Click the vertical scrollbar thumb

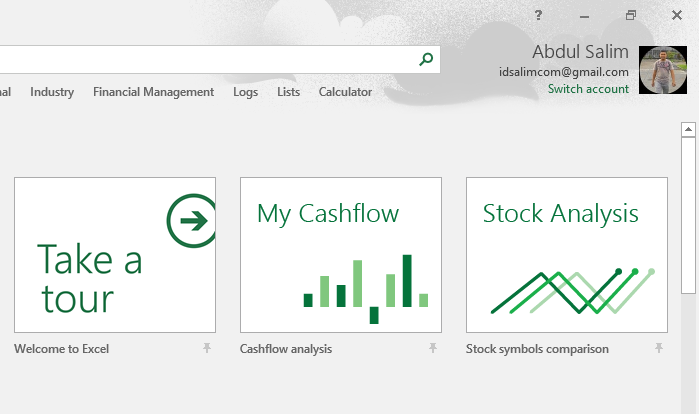pos(688,215)
